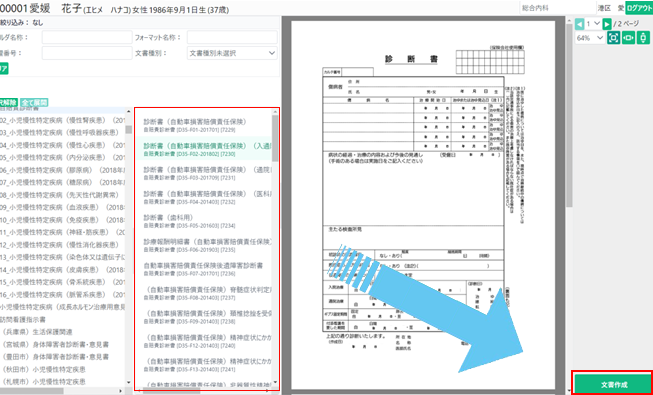Viewport: 653px width, 395px height.
Task: Fit preview to page width
Action: tap(628, 38)
